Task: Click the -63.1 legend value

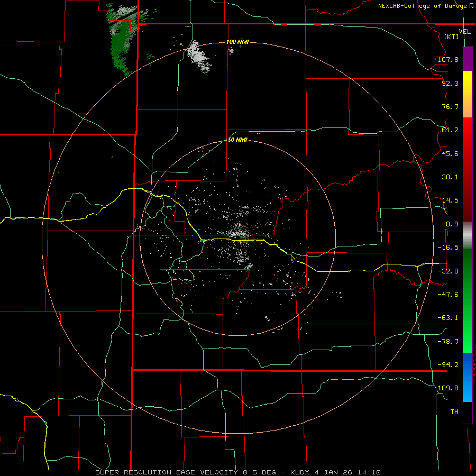Action: point(448,318)
